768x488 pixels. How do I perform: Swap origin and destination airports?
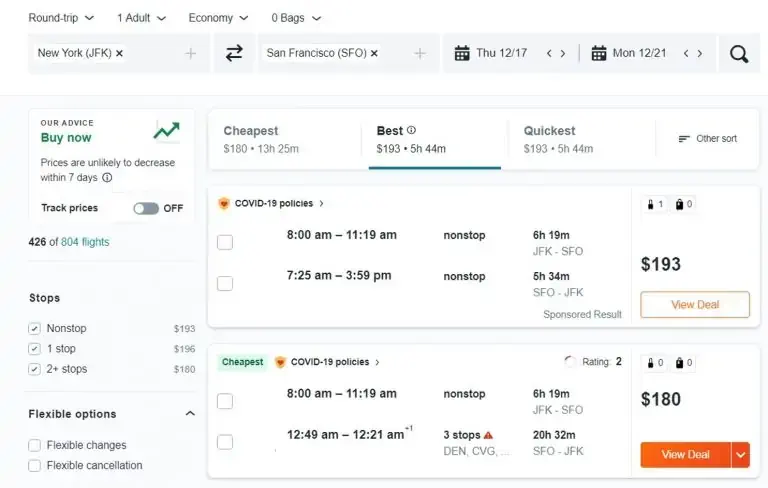(234, 53)
